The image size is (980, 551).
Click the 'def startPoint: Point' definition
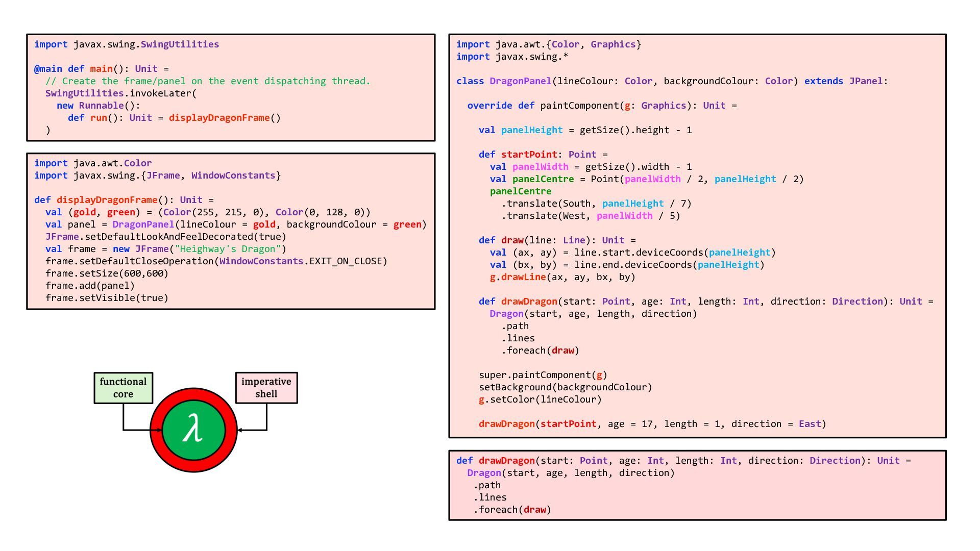point(537,155)
